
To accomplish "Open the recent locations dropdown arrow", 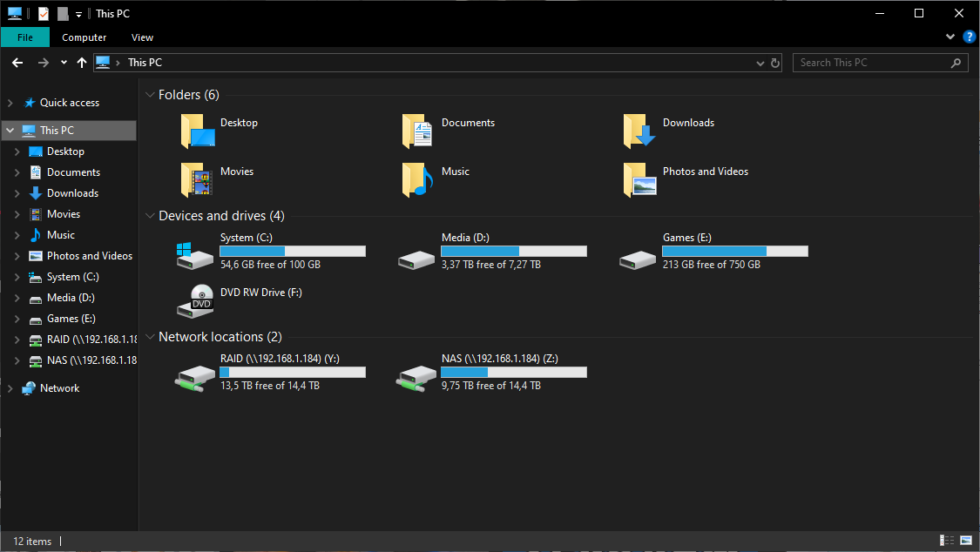I will coord(64,63).
